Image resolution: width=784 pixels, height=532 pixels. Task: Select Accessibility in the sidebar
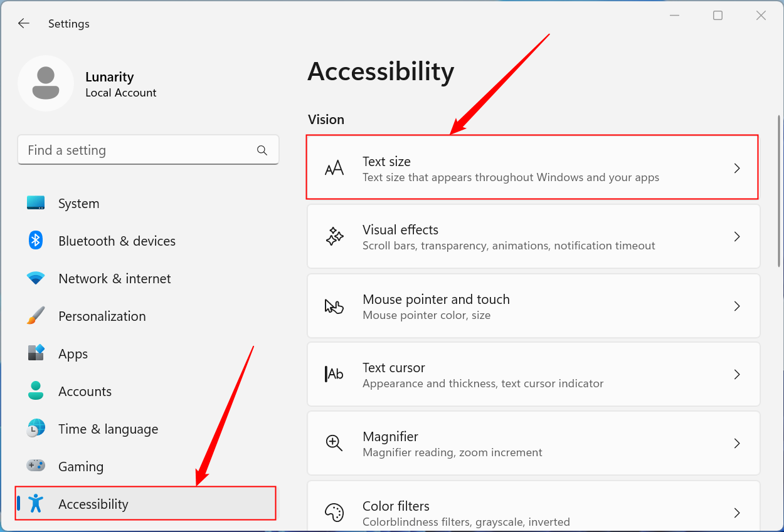tap(93, 504)
